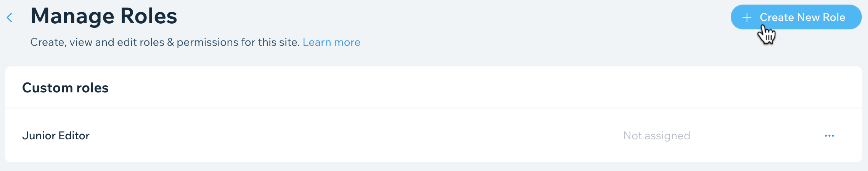Click the word 'Roles' in page heading
868x171 pixels.
pyautogui.click(x=149, y=16)
